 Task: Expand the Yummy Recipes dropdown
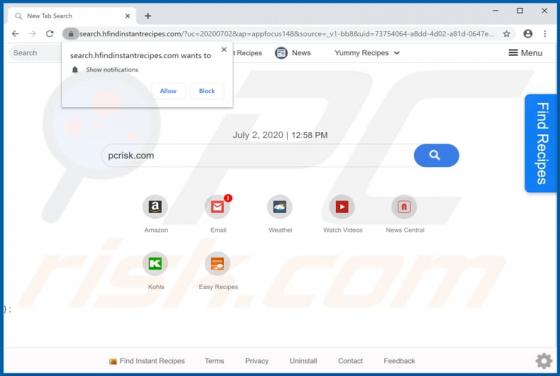367,53
